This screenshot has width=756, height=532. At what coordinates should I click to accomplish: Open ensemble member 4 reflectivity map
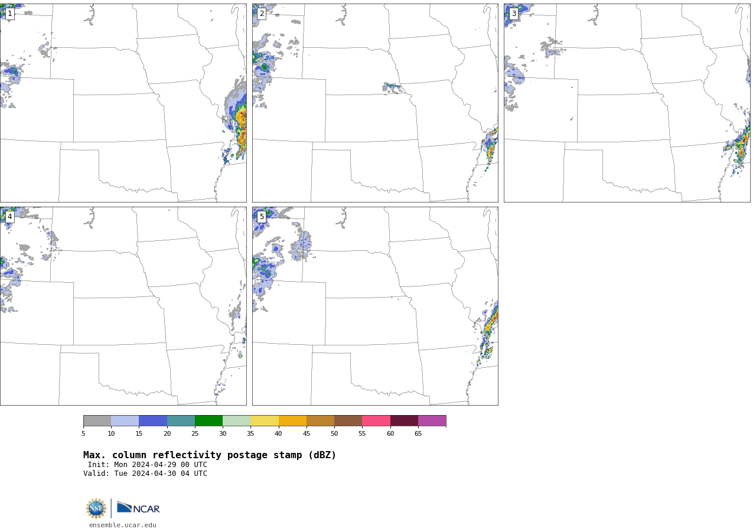(x=123, y=306)
